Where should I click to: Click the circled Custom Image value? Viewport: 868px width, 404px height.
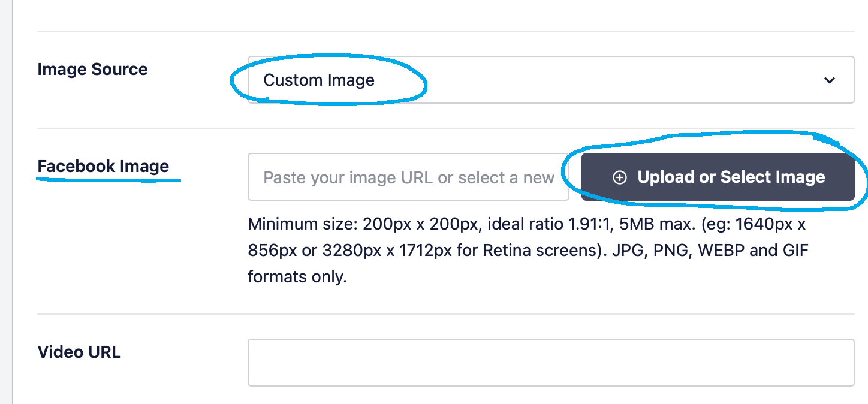pos(320,80)
